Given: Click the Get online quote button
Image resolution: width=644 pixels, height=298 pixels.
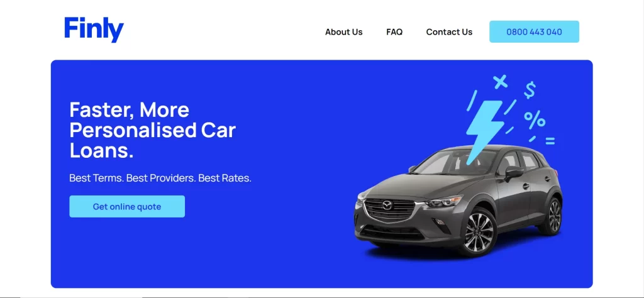Looking at the screenshot, I should tap(127, 206).
